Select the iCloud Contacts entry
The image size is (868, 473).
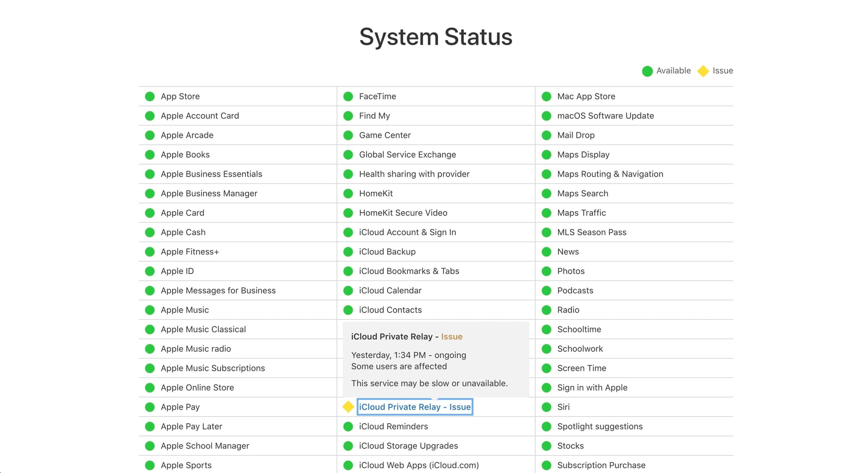391,310
